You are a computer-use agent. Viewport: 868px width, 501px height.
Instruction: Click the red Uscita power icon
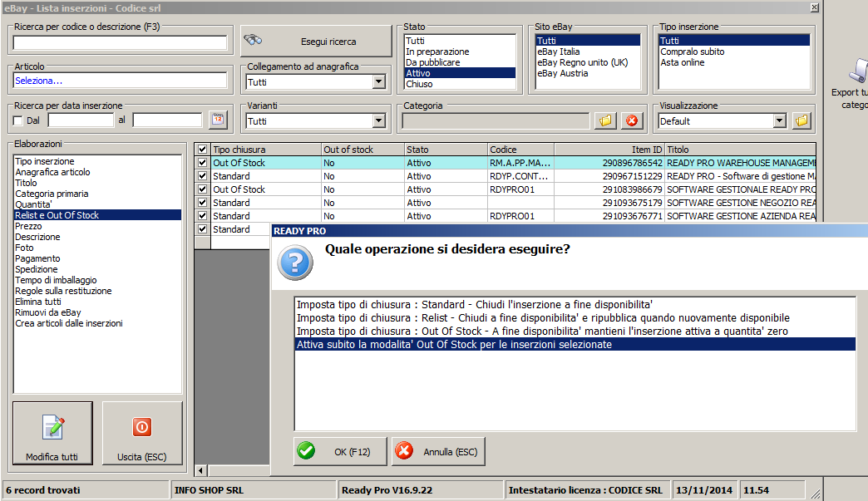pos(141,427)
